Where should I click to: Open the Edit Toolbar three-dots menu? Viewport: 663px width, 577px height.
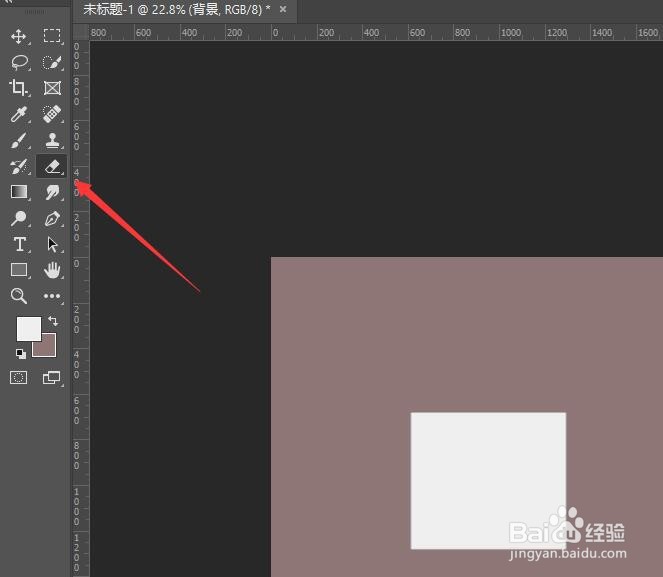[52, 296]
